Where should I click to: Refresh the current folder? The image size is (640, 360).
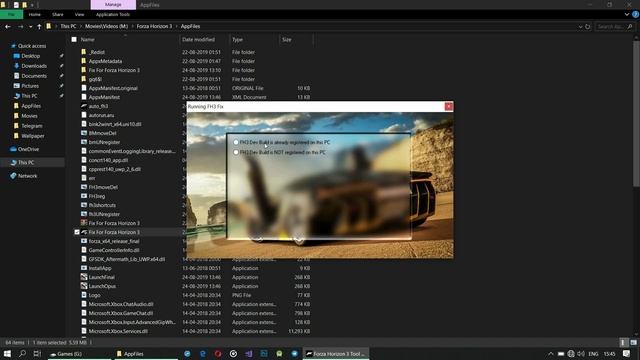[x=588, y=27]
